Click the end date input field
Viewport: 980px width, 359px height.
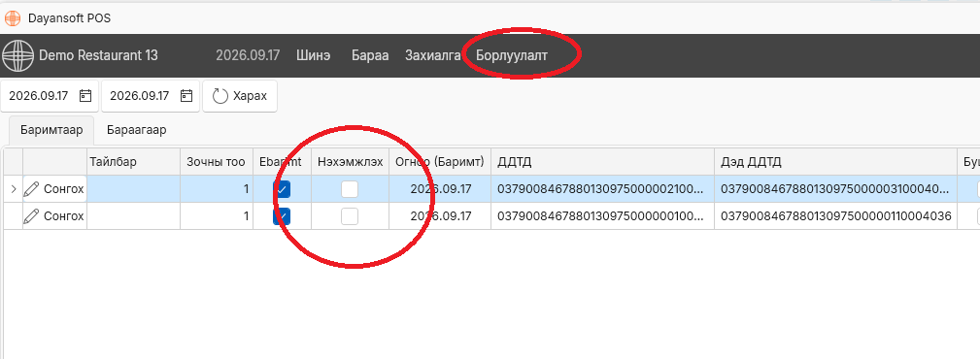pyautogui.click(x=151, y=96)
